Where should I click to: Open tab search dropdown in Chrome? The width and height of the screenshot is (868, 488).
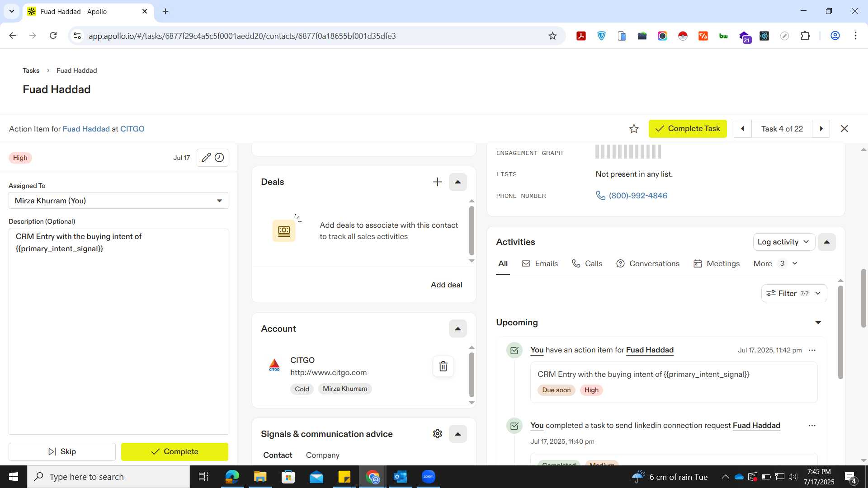(12, 11)
